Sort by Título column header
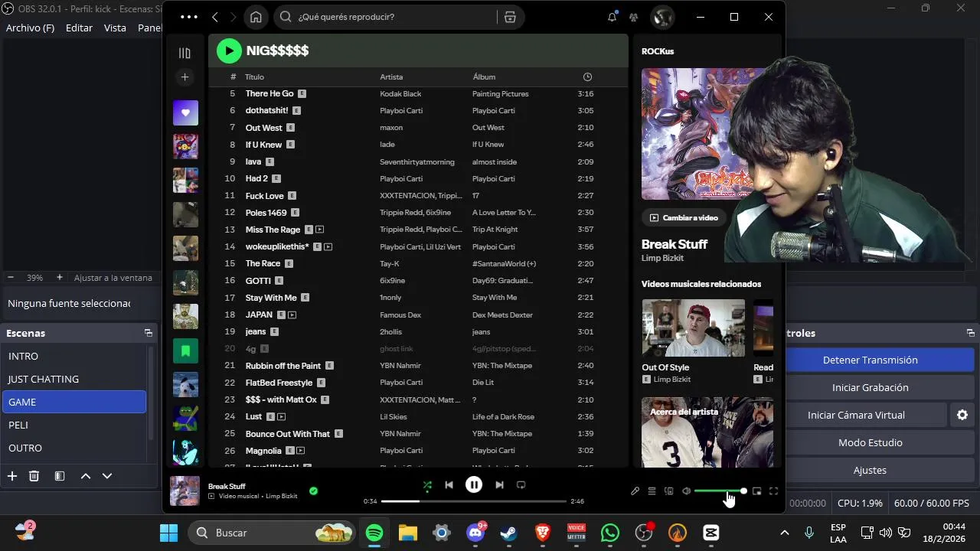This screenshot has width=980, height=551. coord(254,77)
